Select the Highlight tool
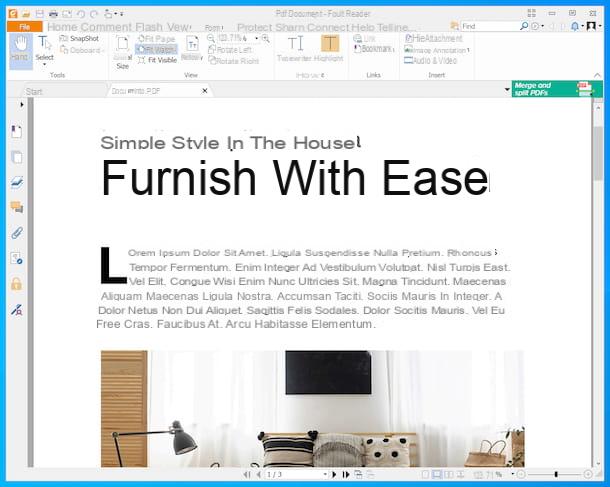 (x=329, y=48)
